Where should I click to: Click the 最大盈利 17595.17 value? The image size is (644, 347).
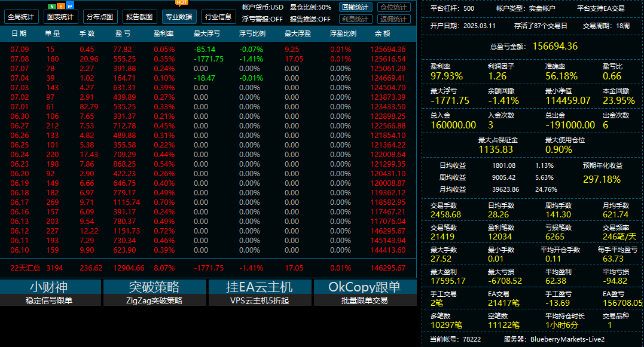(x=448, y=281)
